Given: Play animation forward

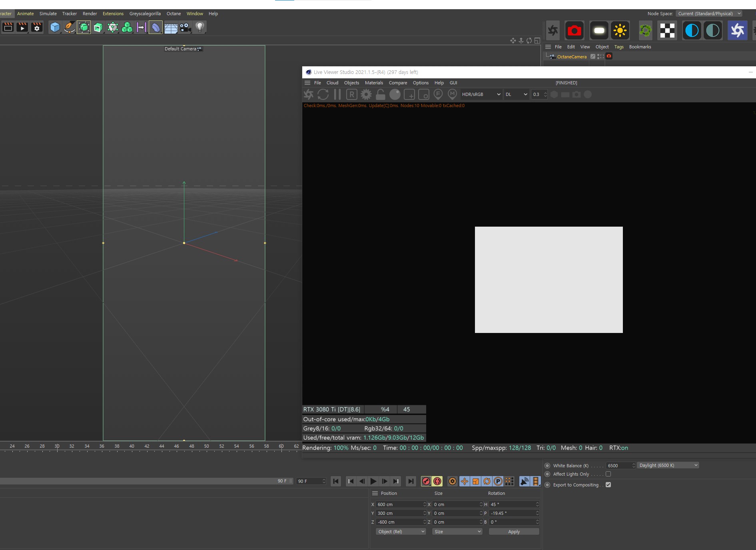Looking at the screenshot, I should (x=373, y=481).
